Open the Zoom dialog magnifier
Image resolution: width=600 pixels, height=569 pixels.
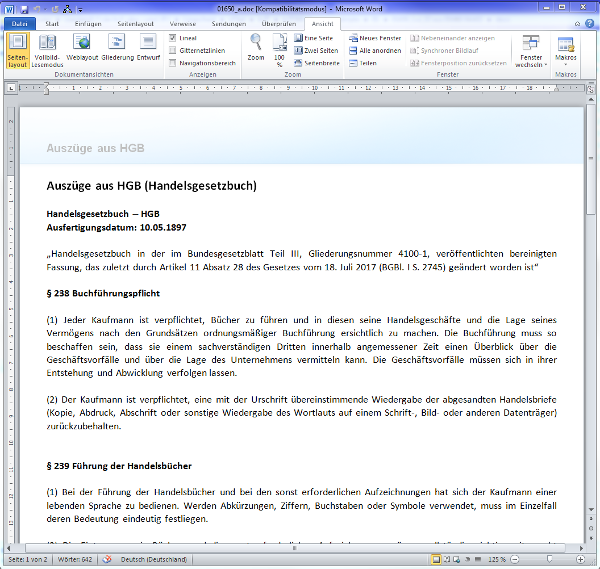pyautogui.click(x=256, y=47)
